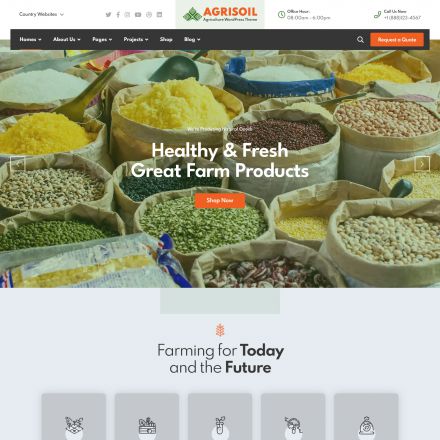Click the search magnifier icon

click(x=360, y=39)
